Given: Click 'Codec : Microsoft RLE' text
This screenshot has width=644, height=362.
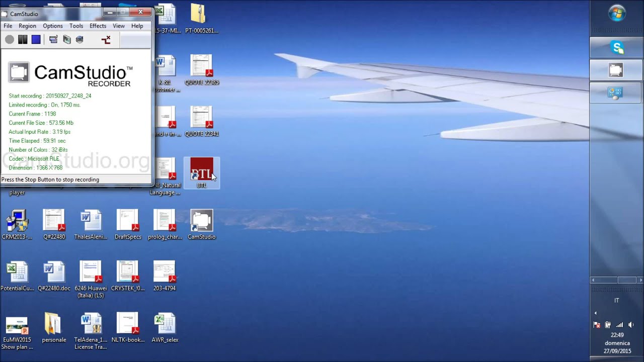Looking at the screenshot, I should pos(34,159).
